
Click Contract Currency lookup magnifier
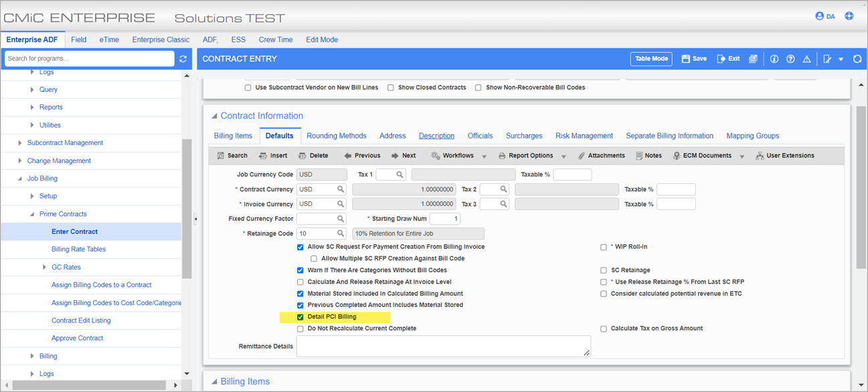[x=341, y=189]
